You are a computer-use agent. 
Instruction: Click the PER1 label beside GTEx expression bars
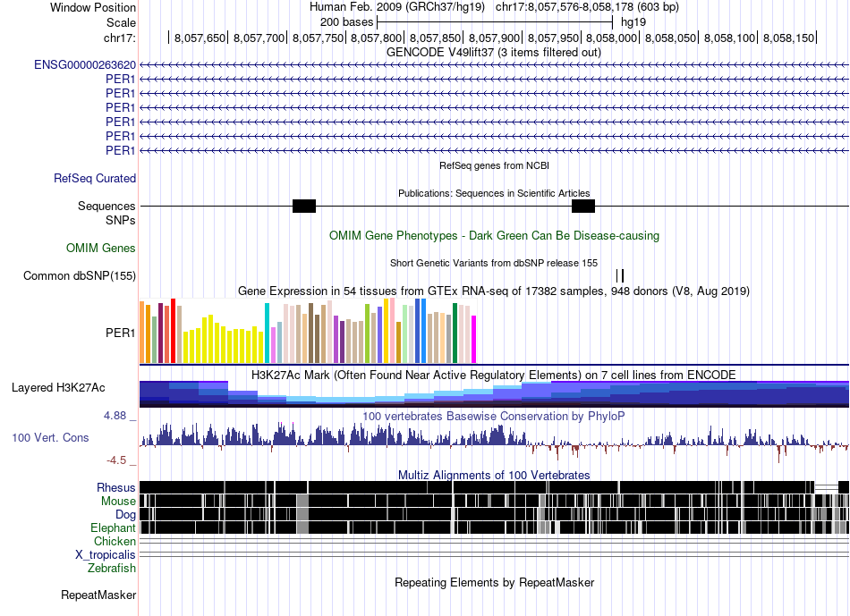point(121,333)
